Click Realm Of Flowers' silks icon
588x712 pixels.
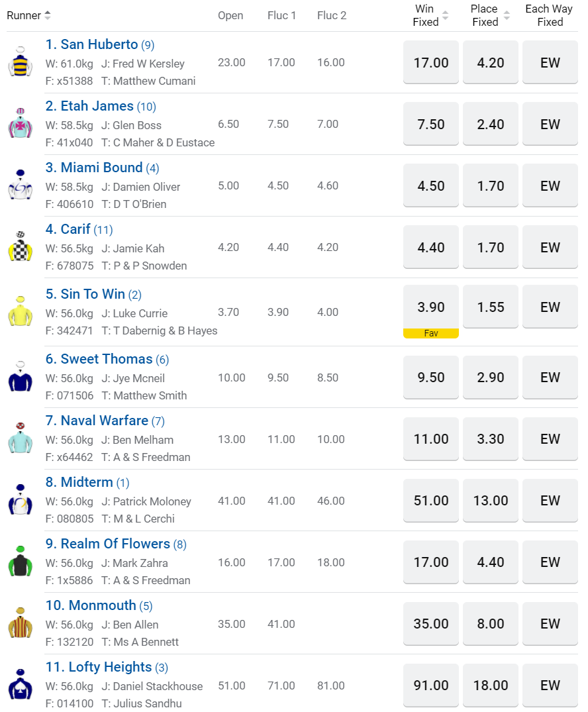21,562
